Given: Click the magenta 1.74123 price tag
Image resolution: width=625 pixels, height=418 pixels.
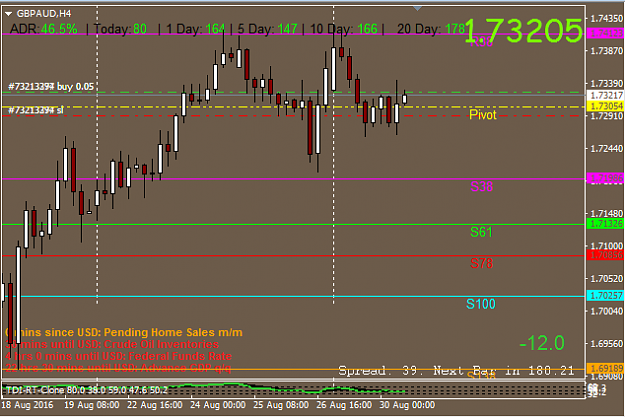Looking at the screenshot, I should tap(606, 34).
